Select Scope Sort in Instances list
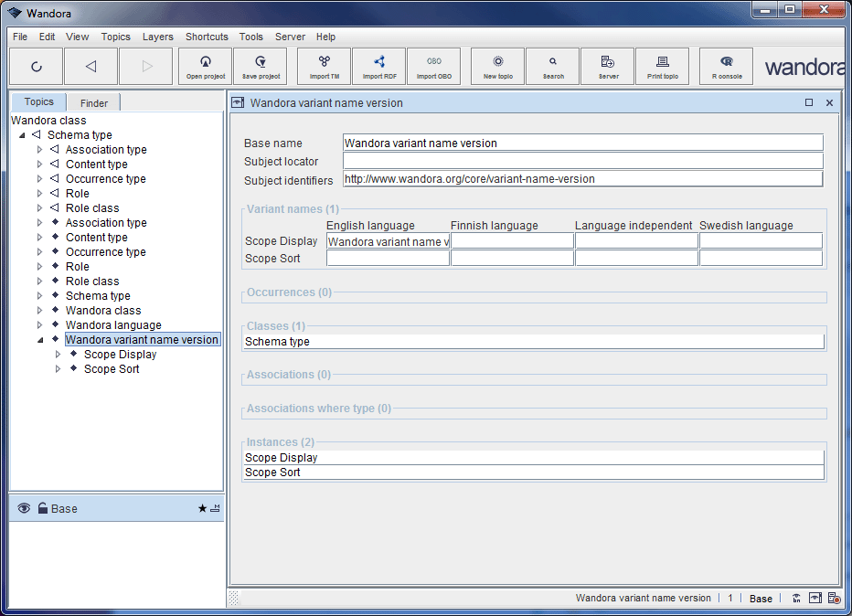The image size is (852, 616). click(x=272, y=473)
